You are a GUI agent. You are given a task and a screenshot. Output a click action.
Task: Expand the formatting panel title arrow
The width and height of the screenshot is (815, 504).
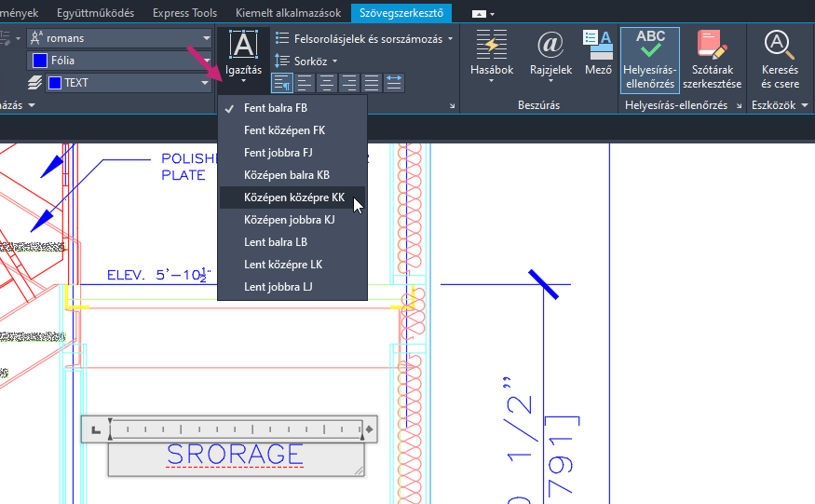click(32, 105)
